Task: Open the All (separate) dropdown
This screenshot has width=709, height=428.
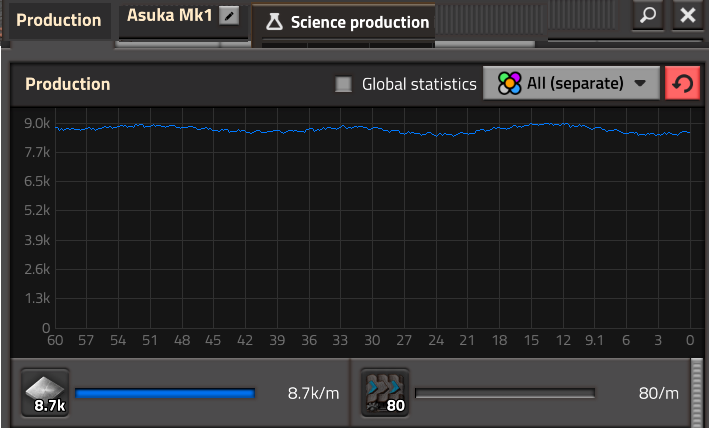Action: click(571, 84)
